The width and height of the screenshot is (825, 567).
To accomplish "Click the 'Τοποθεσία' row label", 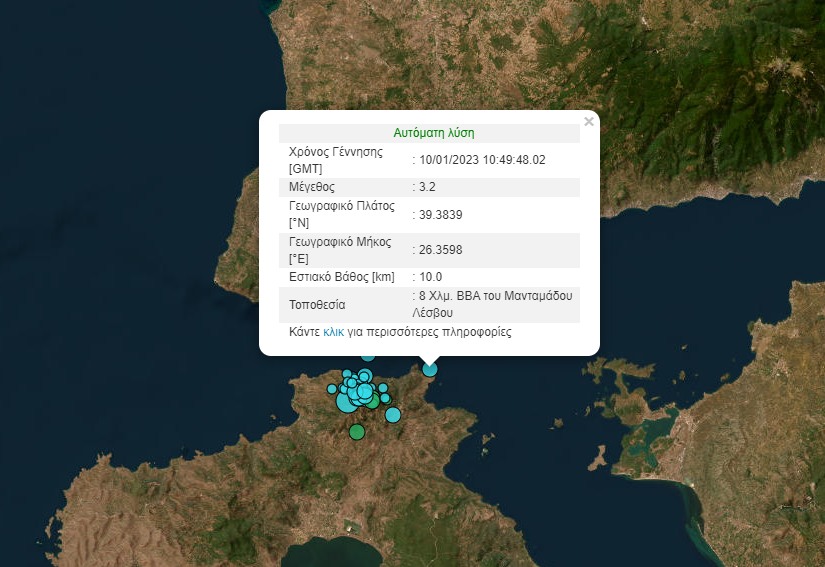I will tap(317, 304).
